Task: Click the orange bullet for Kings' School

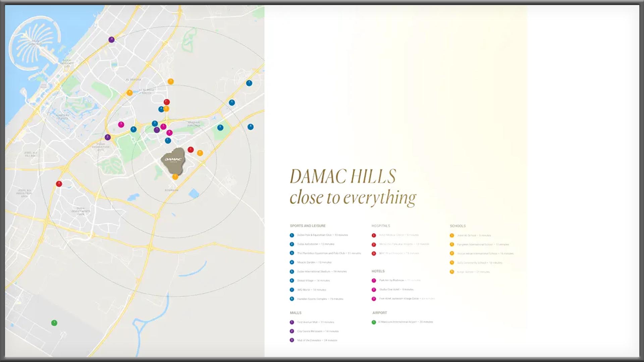Action: tap(452, 272)
